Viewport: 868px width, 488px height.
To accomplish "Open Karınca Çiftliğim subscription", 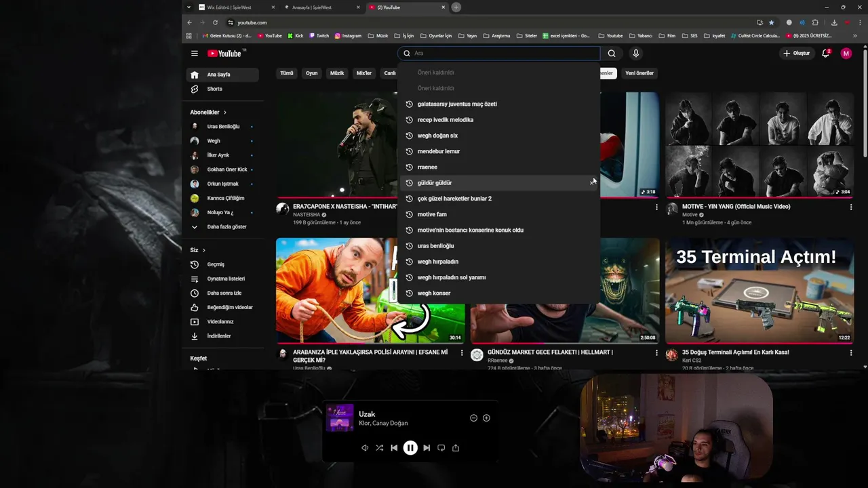I will pyautogui.click(x=222, y=198).
